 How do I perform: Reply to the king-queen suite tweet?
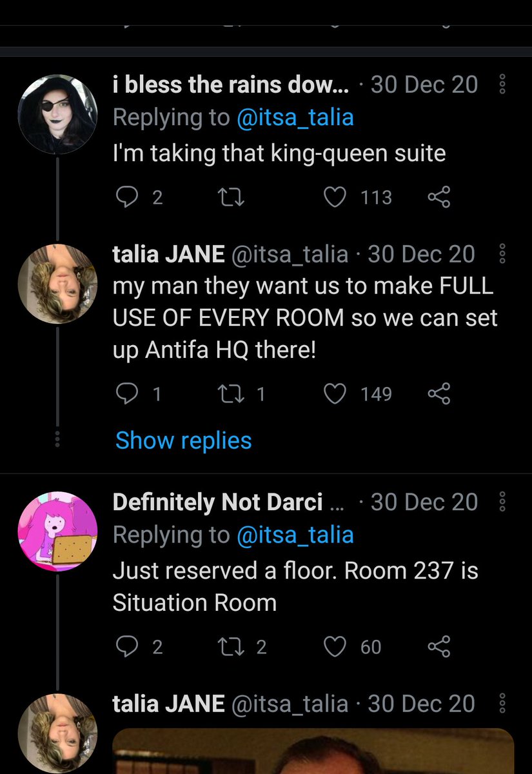[x=125, y=196]
